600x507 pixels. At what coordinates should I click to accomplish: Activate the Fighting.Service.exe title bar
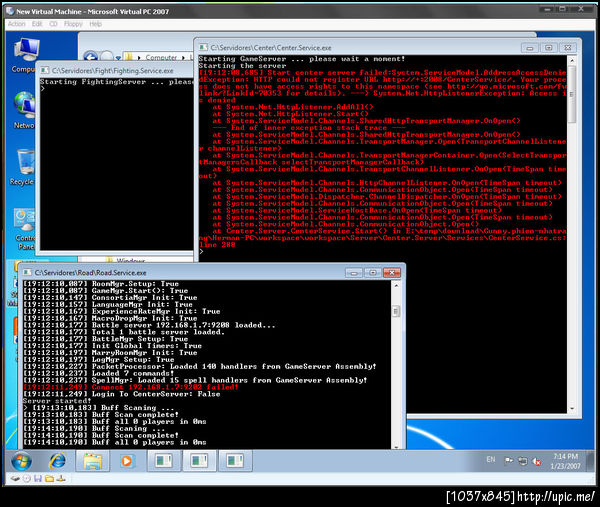point(115,70)
